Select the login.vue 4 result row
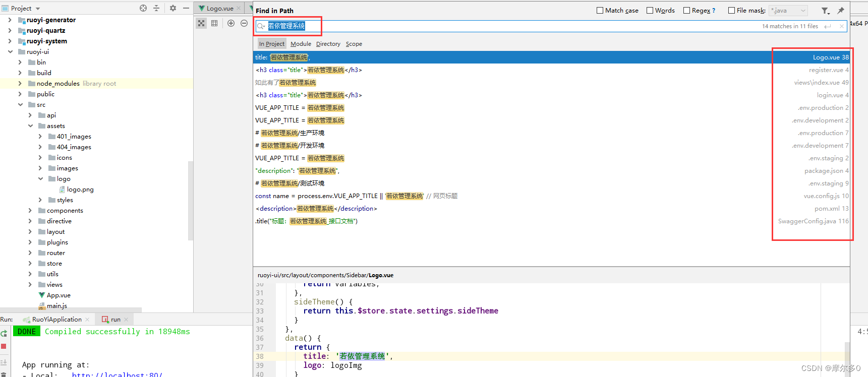Image resolution: width=868 pixels, height=377 pixels. coord(551,95)
